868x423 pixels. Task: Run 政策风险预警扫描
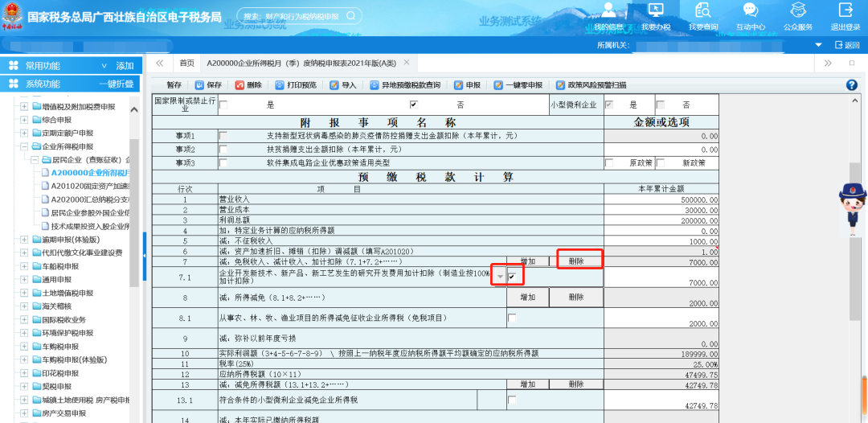592,85
